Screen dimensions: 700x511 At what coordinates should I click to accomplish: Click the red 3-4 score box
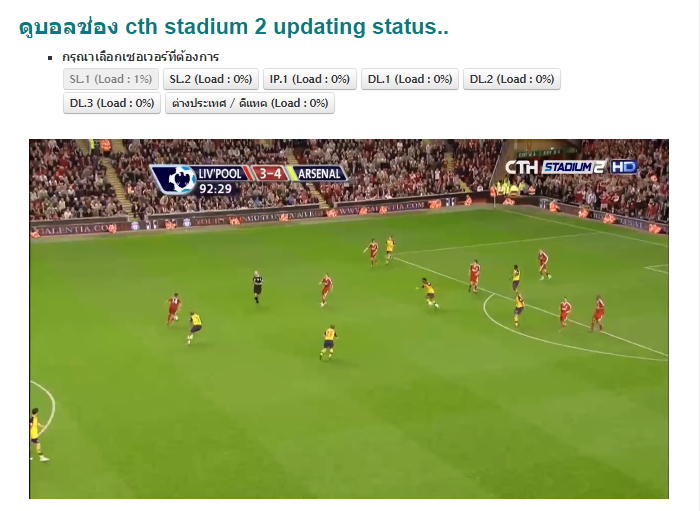271,173
